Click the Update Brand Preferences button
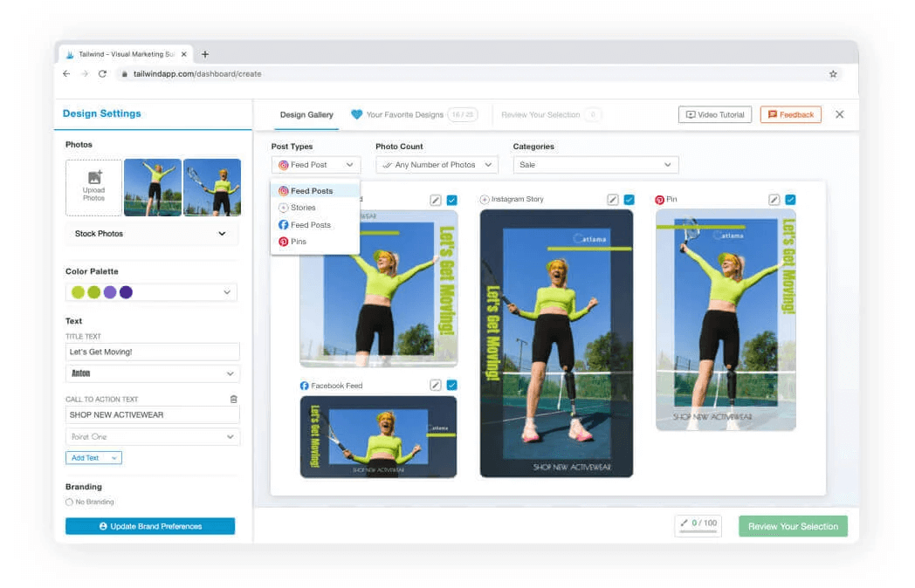The width and height of the screenshot is (915, 588). 150,526
